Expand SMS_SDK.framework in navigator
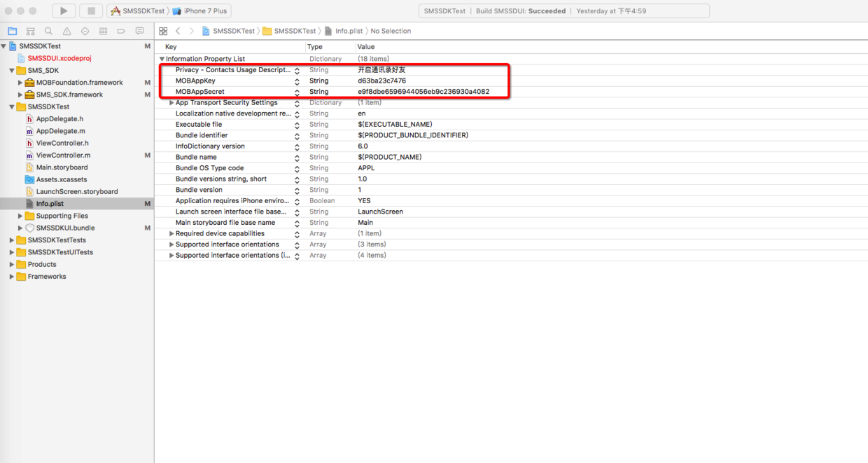The image size is (868, 463). click(20, 95)
